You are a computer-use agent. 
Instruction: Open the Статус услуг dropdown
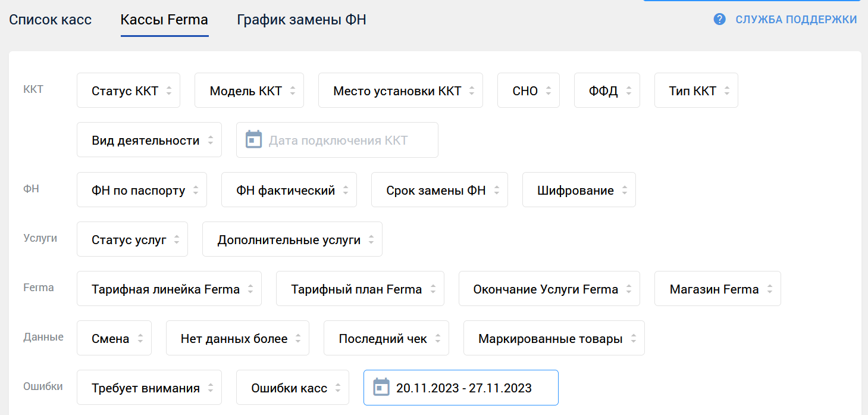tap(132, 239)
